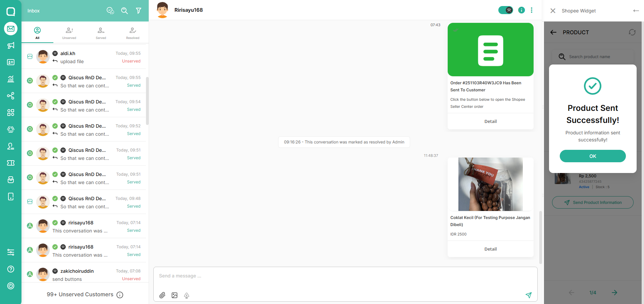This screenshot has height=304, width=644.
Task: Toggle the bot switch in chat header
Action: click(x=505, y=10)
